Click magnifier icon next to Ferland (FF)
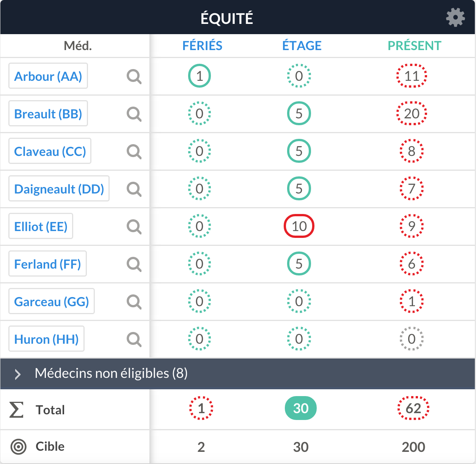The width and height of the screenshot is (476, 464). (x=134, y=264)
